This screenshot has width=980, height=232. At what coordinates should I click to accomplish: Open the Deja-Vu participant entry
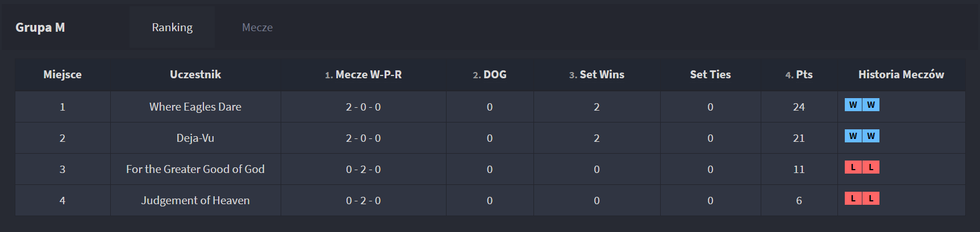click(195, 138)
